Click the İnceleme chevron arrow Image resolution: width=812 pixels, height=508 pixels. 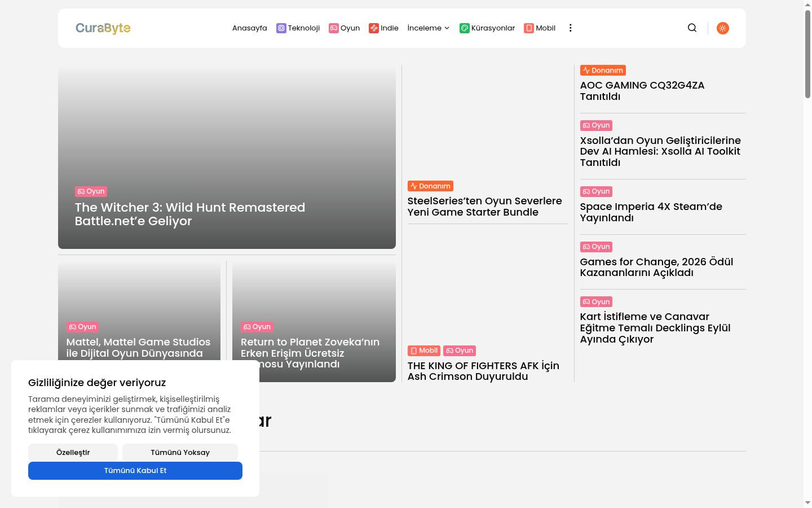click(x=447, y=28)
